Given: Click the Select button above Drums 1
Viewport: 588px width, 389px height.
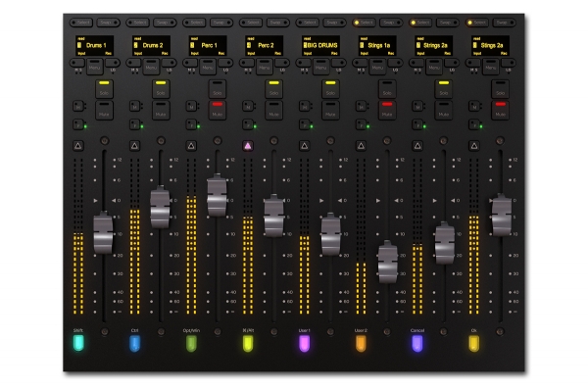Looking at the screenshot, I should coord(81,23).
